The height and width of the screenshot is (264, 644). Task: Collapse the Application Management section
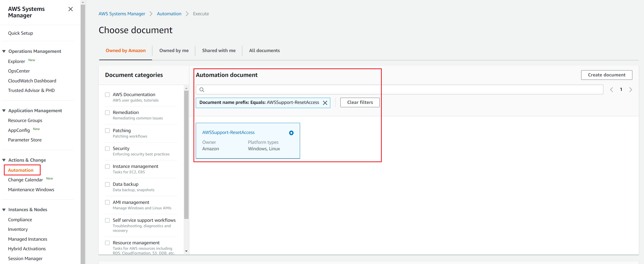[4, 111]
